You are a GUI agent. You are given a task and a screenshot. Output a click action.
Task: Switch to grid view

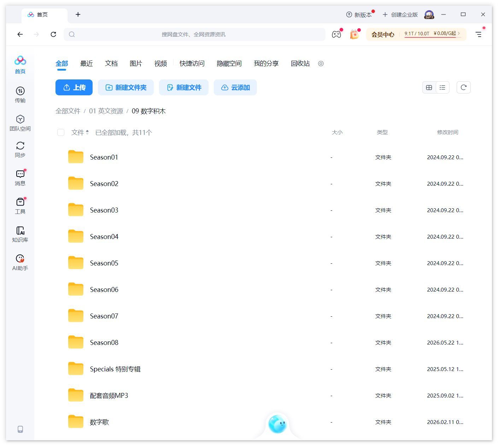[x=429, y=88]
